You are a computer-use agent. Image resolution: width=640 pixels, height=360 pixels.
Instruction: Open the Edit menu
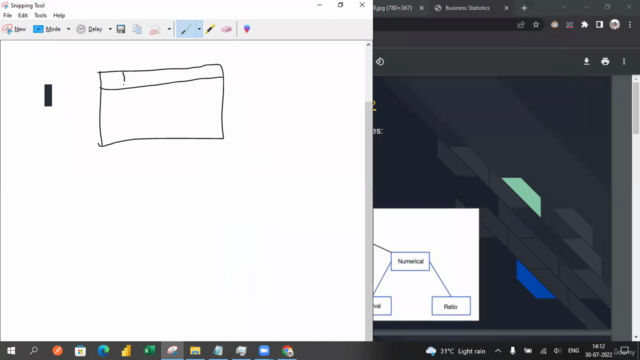23,16
